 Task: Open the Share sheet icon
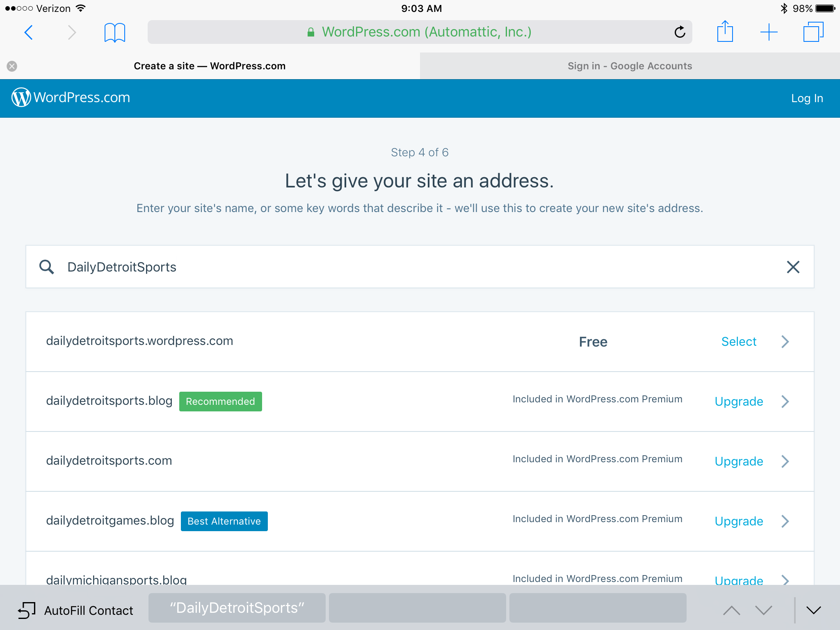725,32
